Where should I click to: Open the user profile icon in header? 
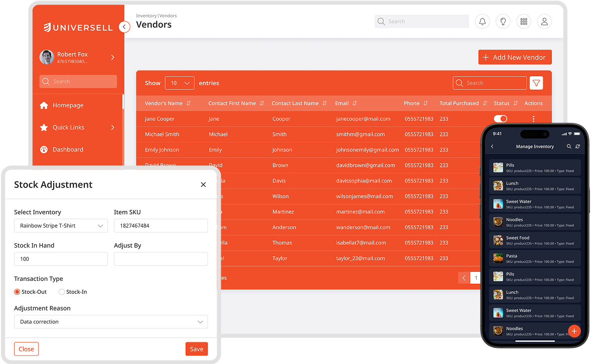pos(544,22)
